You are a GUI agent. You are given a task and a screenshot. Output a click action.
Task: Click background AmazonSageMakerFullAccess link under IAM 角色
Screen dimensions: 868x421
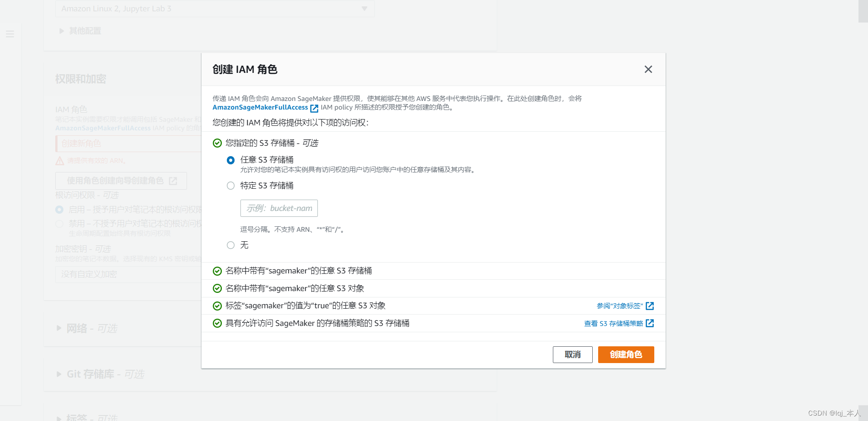pos(103,128)
